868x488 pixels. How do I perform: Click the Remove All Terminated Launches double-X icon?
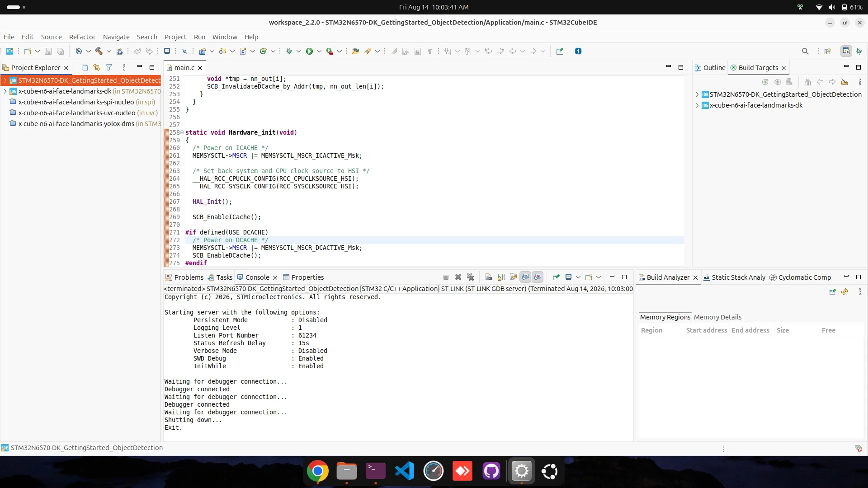pos(470,277)
